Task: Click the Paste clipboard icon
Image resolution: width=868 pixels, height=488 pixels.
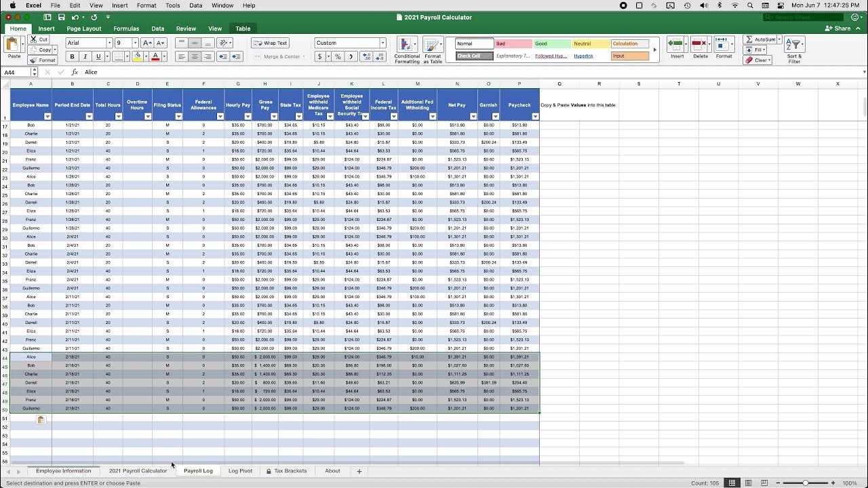Action: [12, 45]
